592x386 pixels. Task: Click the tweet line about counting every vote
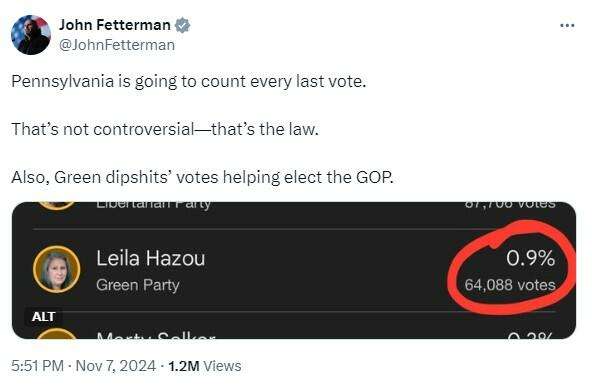[189, 82]
